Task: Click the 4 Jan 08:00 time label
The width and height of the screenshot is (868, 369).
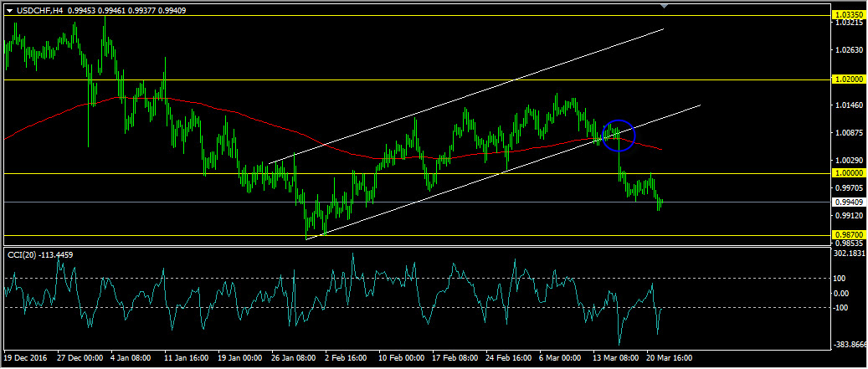Action: [x=130, y=358]
